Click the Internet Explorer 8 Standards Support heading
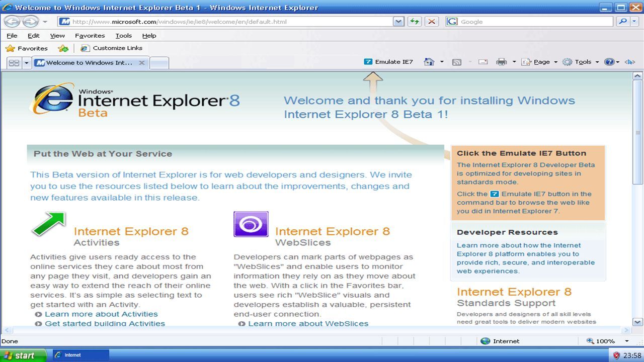The width and height of the screenshot is (644, 362). click(514, 297)
